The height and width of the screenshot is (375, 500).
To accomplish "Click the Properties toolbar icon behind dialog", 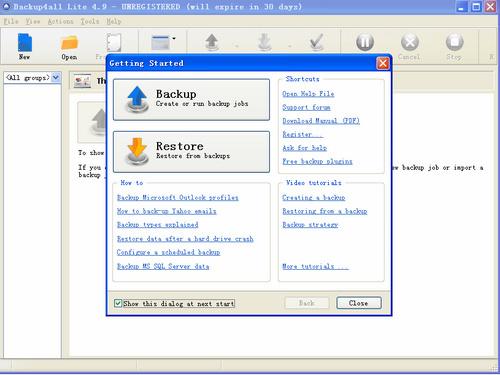I will 113,42.
